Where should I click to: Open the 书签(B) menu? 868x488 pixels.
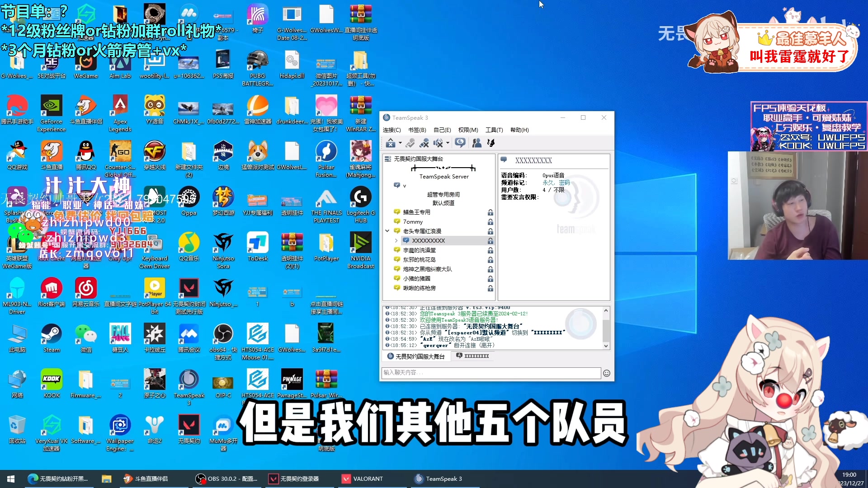tap(417, 130)
